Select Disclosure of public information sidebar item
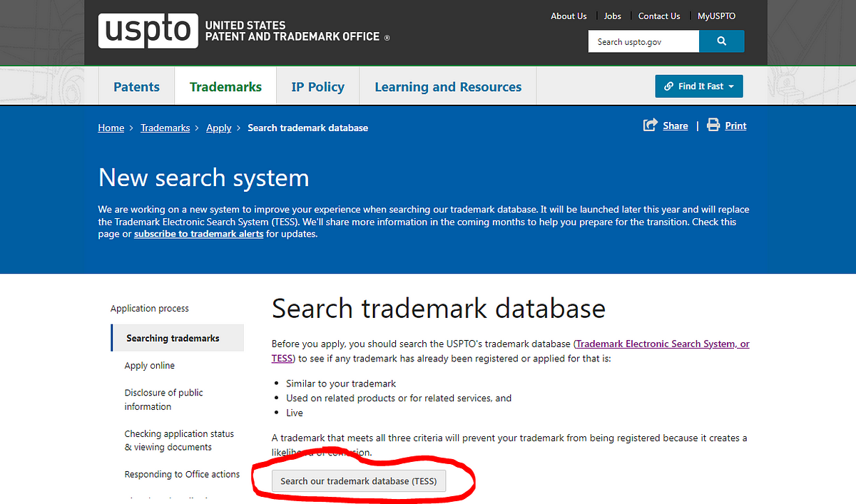856x504 pixels. click(x=164, y=399)
